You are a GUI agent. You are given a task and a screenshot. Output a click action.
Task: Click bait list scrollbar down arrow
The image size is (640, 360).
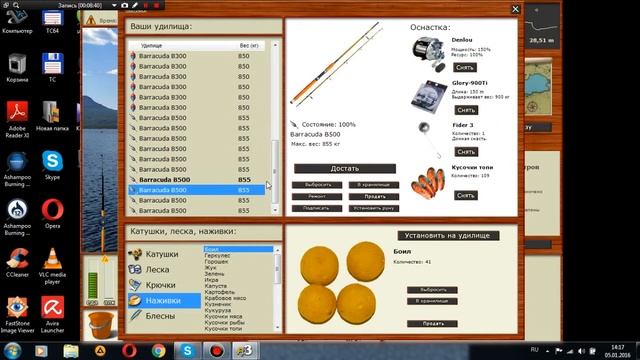pyautogui.click(x=278, y=327)
